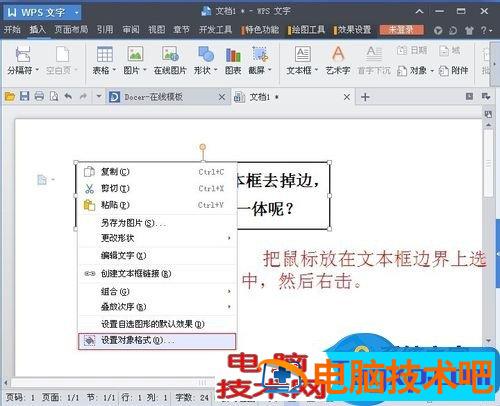Expand the 分隔符 dropdown arrow
The image size is (500, 406).
click(37, 70)
